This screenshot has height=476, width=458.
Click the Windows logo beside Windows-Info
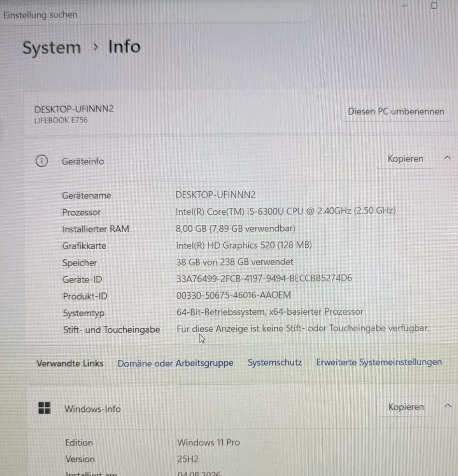coord(44,408)
